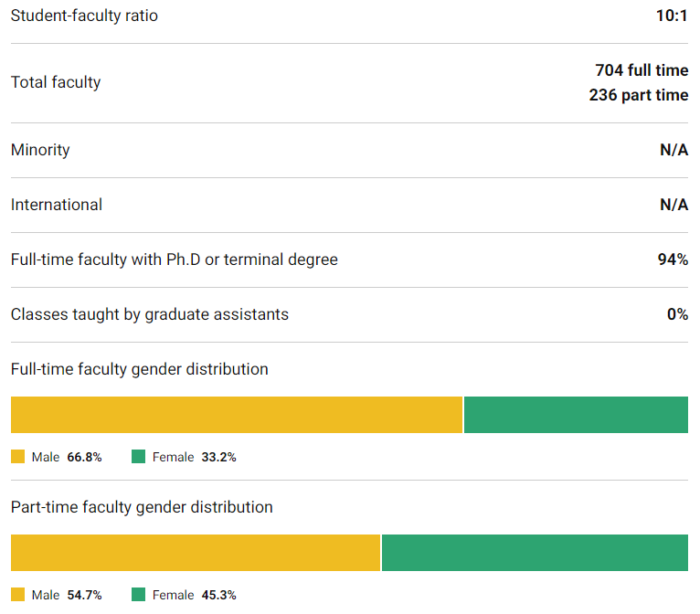Click the 704 full time value

point(642,70)
